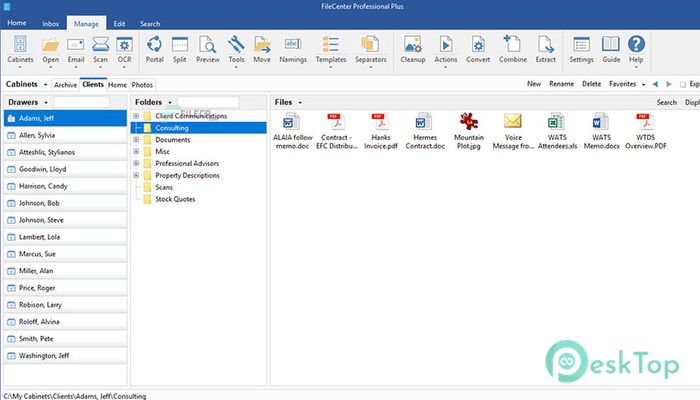Open the Files dropdown arrow
This screenshot has width=700, height=400.
(300, 103)
